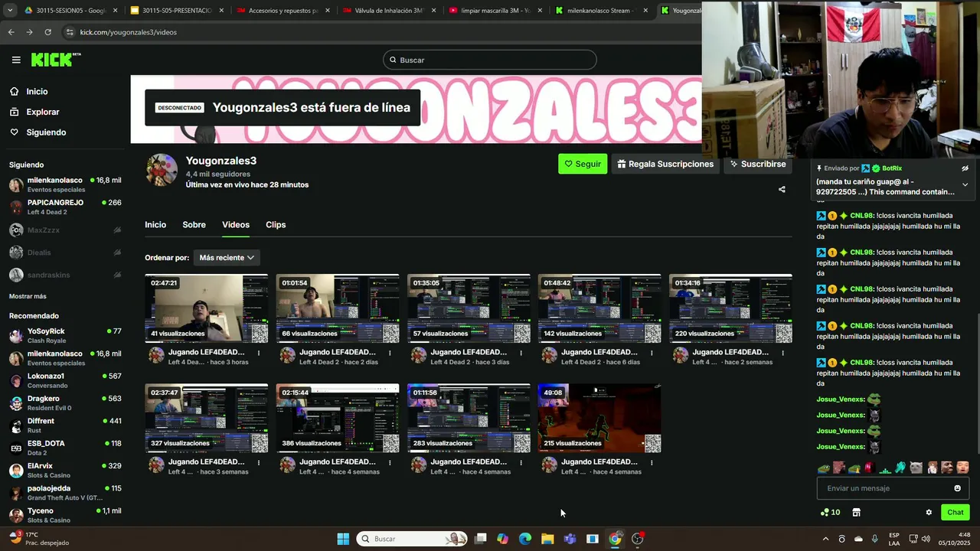Open ESB_DOTA recommended channel
980x551 pixels.
[x=65, y=448]
